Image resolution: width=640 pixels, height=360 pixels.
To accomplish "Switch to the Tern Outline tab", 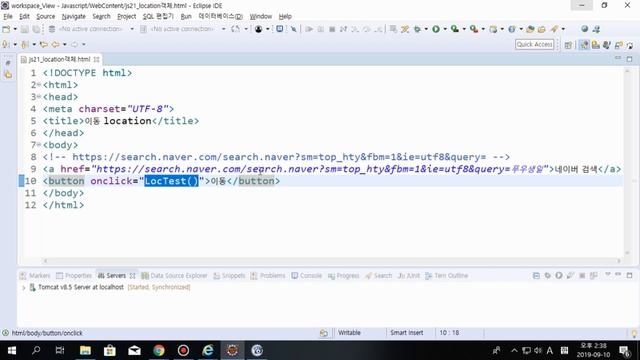I will 447,276.
